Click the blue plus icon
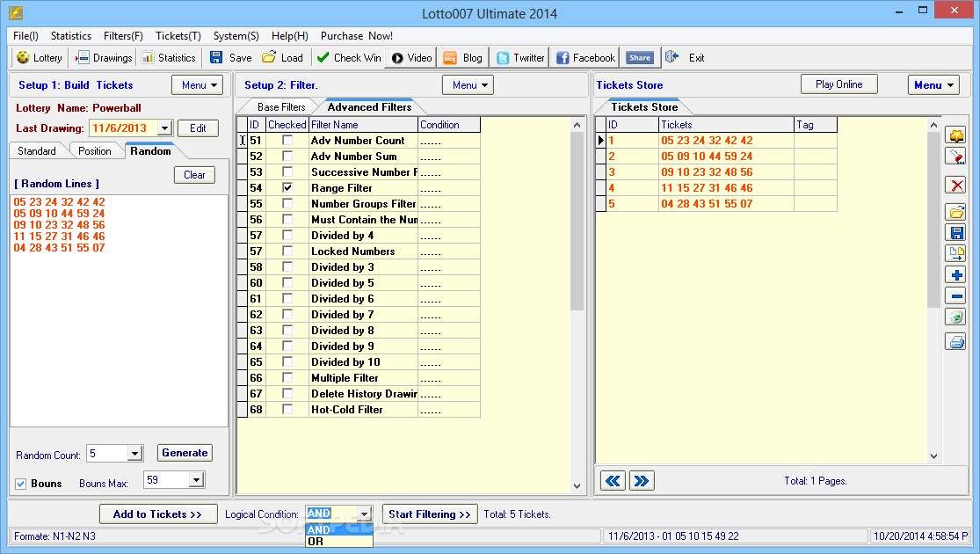 955,274
